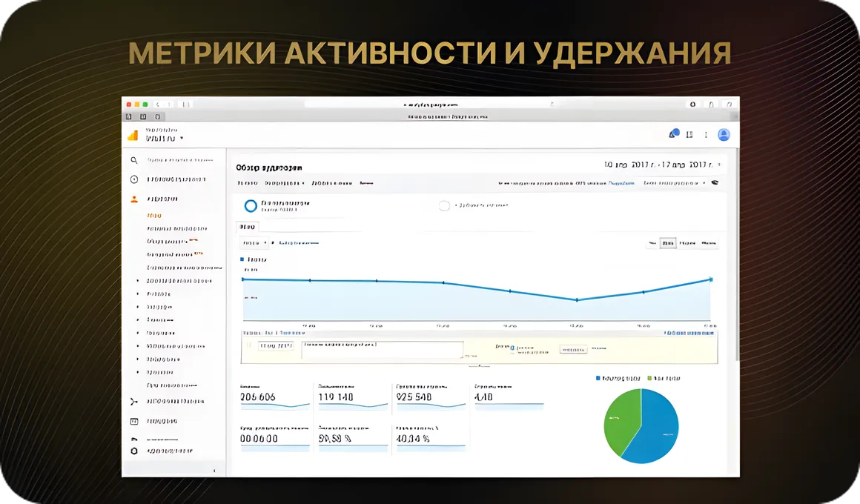Open Admin via the gear icon

click(x=134, y=451)
